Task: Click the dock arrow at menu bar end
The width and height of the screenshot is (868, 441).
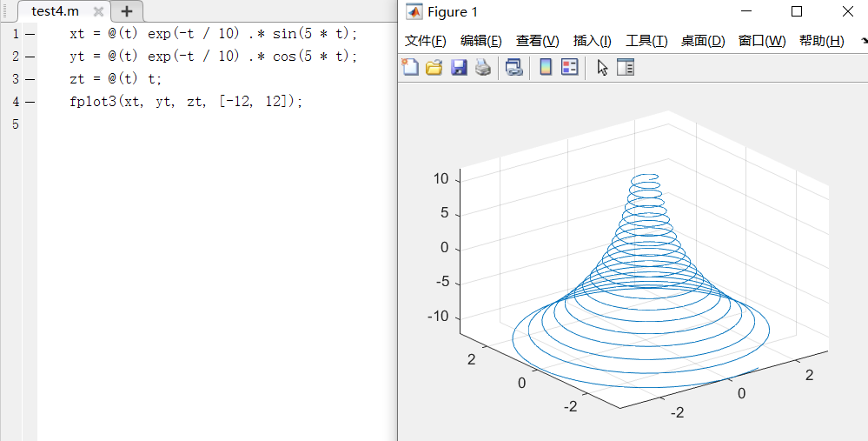Action: click(865, 41)
